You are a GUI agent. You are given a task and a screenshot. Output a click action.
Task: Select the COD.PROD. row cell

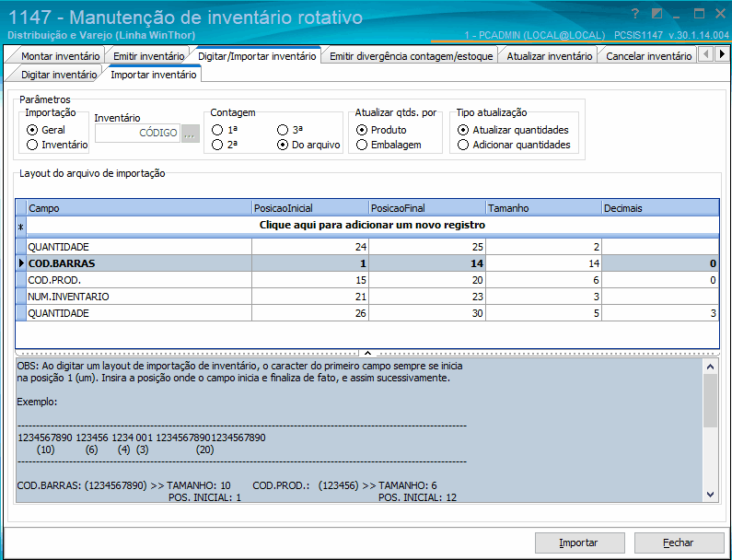(x=139, y=280)
